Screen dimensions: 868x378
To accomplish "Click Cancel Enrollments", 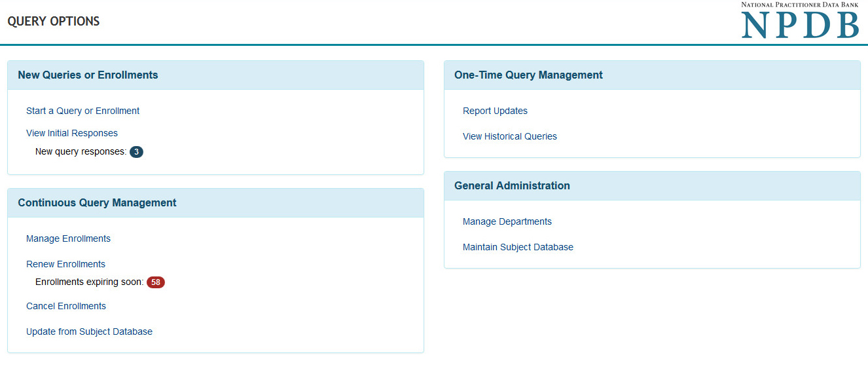I will [66, 306].
